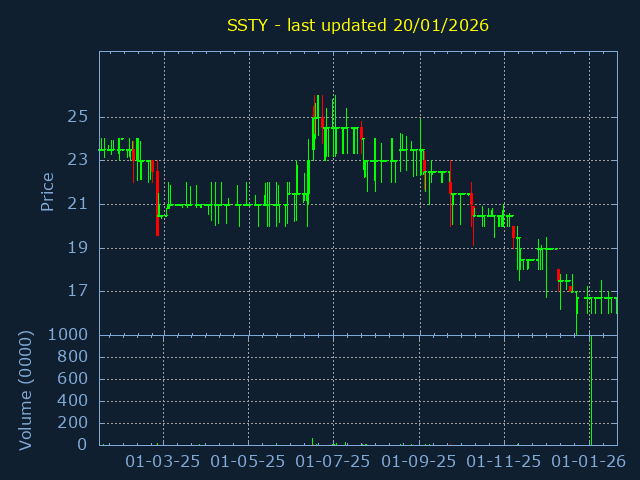
Task: Click the price tick label 17
Action: (78, 291)
